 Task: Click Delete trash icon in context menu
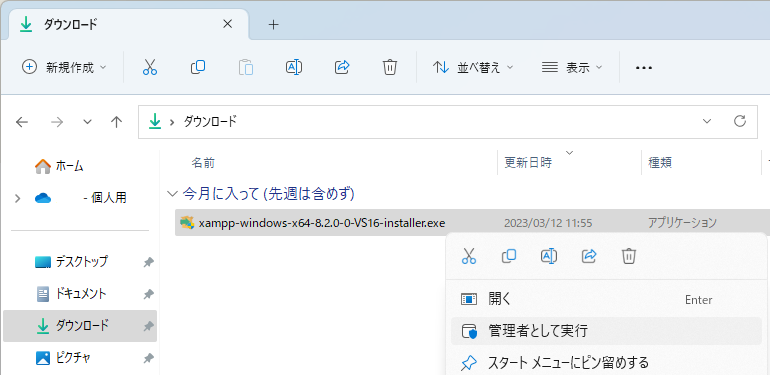pyautogui.click(x=629, y=256)
